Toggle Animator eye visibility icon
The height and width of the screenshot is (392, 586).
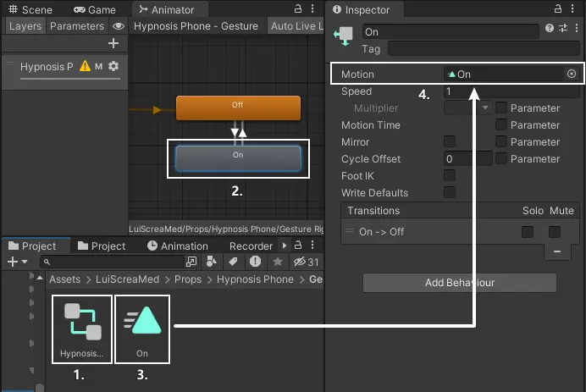(119, 26)
